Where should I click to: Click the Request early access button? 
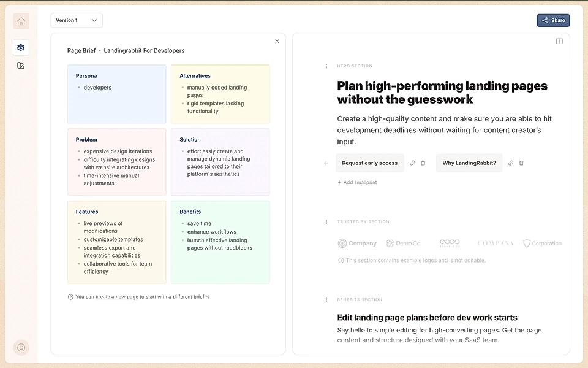coord(370,163)
